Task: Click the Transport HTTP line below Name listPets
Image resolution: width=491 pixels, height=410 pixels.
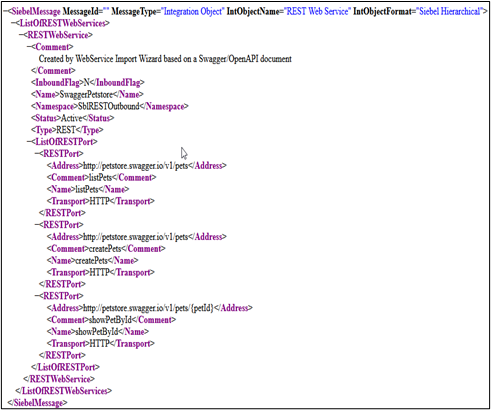Action: click(x=101, y=201)
